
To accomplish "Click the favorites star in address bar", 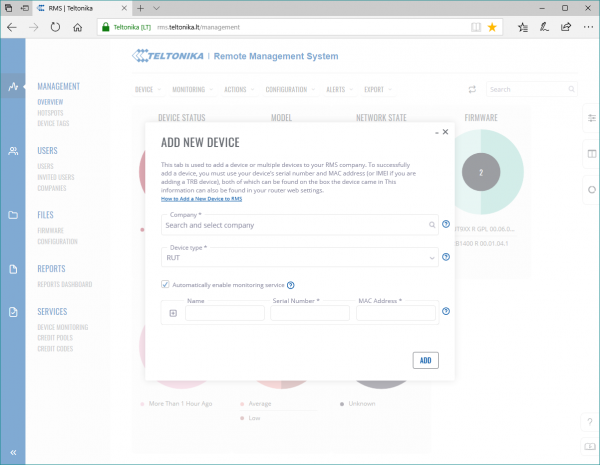I will click(x=492, y=27).
